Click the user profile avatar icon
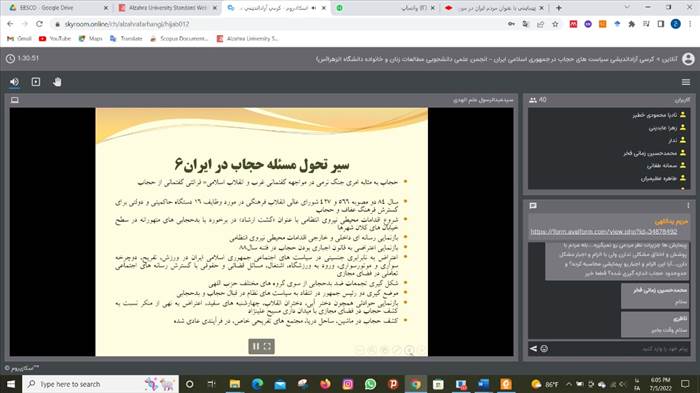700x393 pixels. 688,59
